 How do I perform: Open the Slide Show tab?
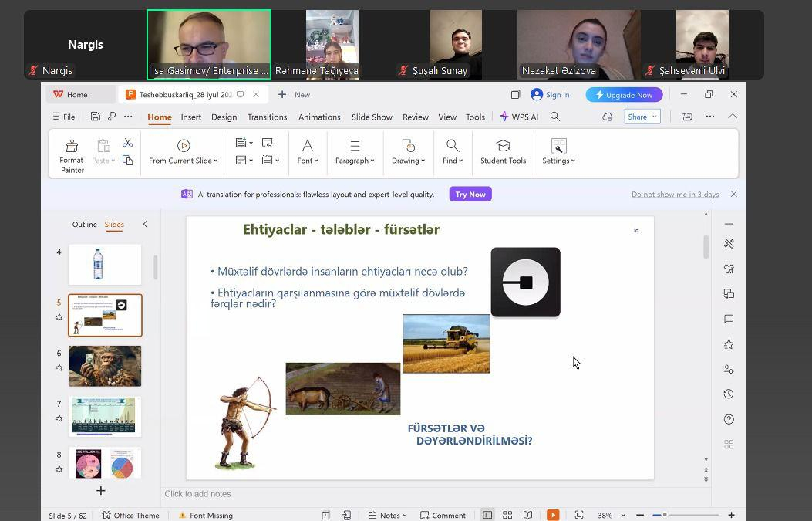click(372, 117)
